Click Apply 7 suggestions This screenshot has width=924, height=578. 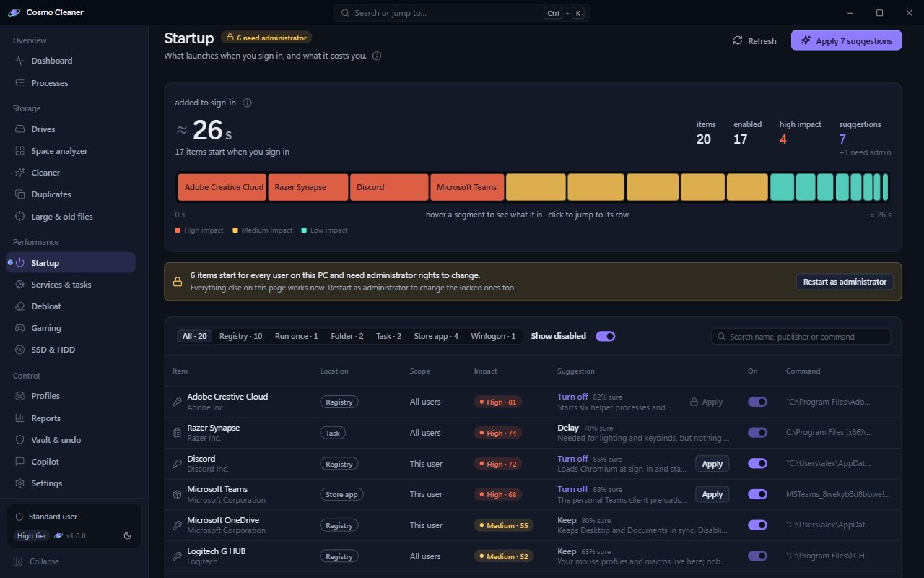pos(846,41)
